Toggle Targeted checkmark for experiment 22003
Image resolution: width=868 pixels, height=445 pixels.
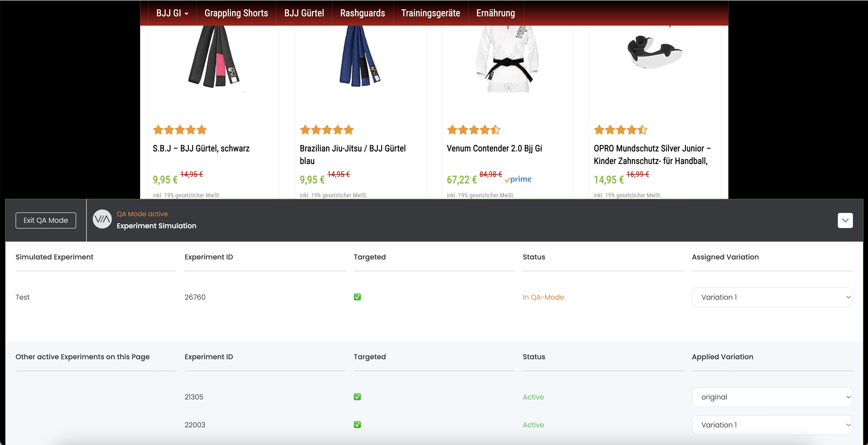point(357,425)
